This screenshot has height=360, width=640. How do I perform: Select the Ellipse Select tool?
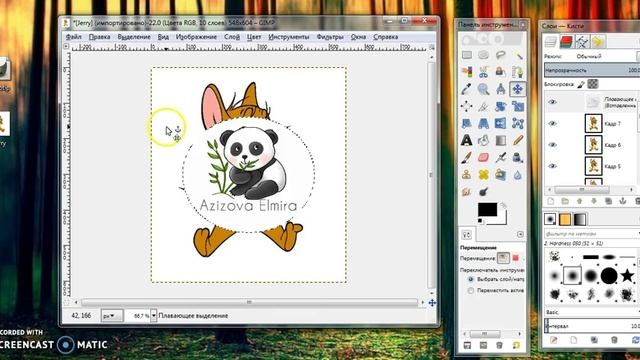coord(484,55)
